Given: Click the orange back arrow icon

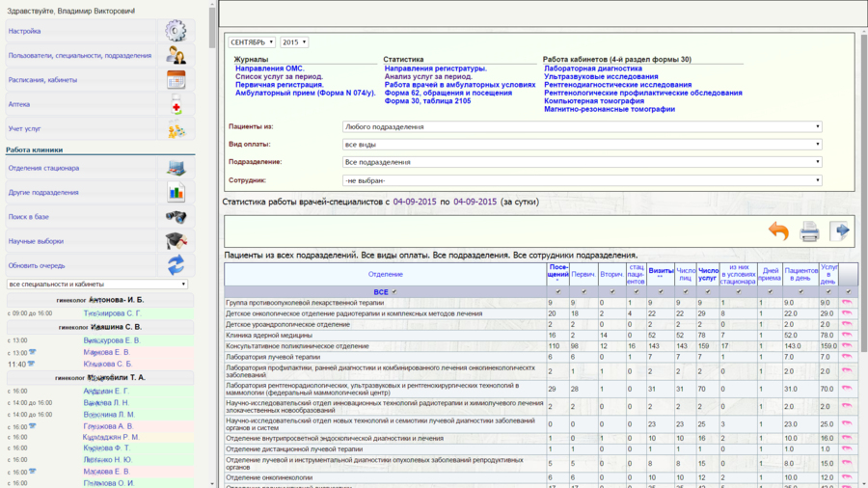Looking at the screenshot, I should pos(778,230).
